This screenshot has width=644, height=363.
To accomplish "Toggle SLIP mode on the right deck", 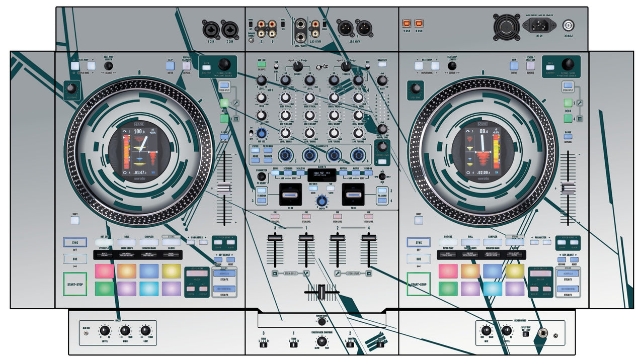I will pyautogui.click(x=514, y=65).
